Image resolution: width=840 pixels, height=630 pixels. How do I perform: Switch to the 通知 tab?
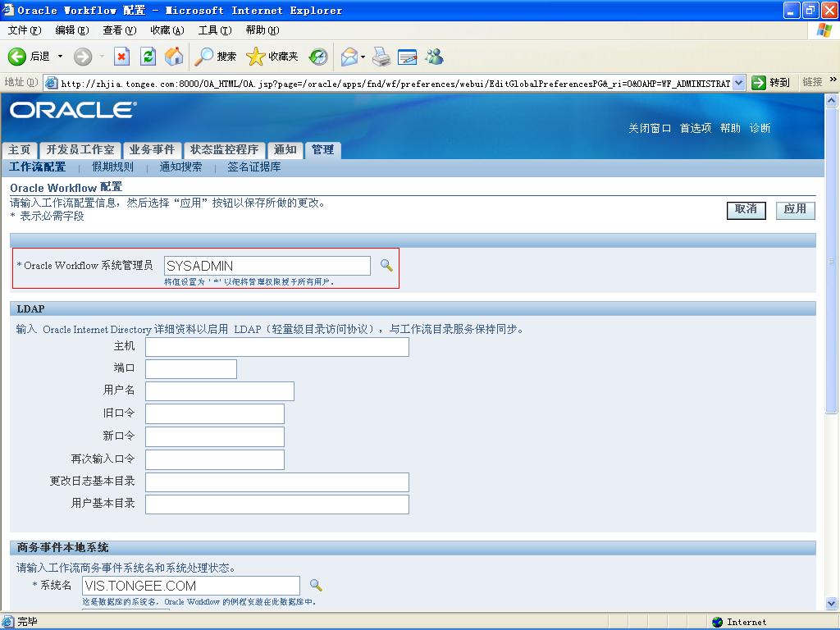tap(285, 150)
